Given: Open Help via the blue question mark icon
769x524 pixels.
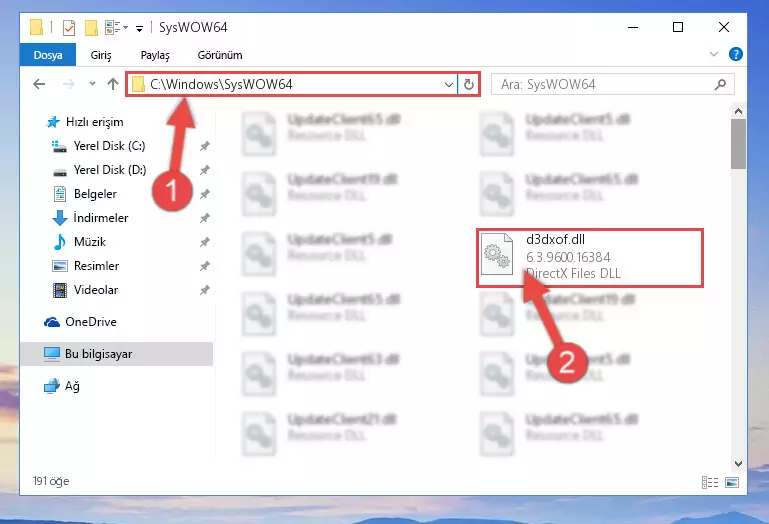Looking at the screenshot, I should click(x=735, y=54).
